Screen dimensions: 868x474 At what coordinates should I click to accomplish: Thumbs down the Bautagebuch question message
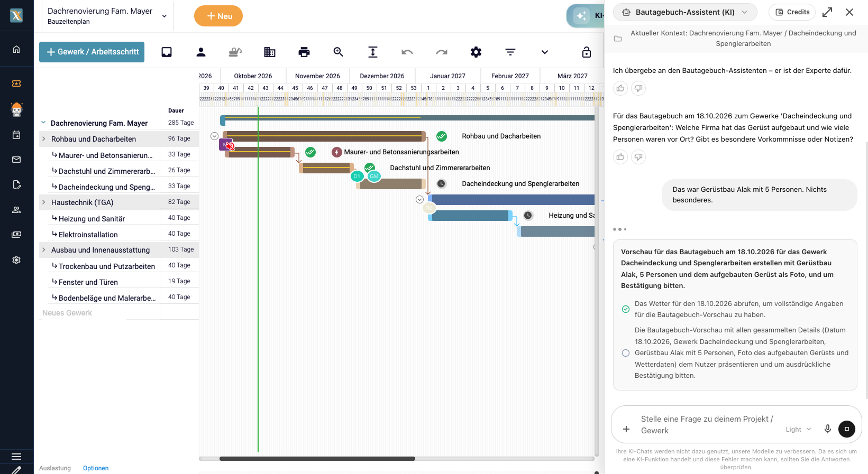click(x=638, y=157)
